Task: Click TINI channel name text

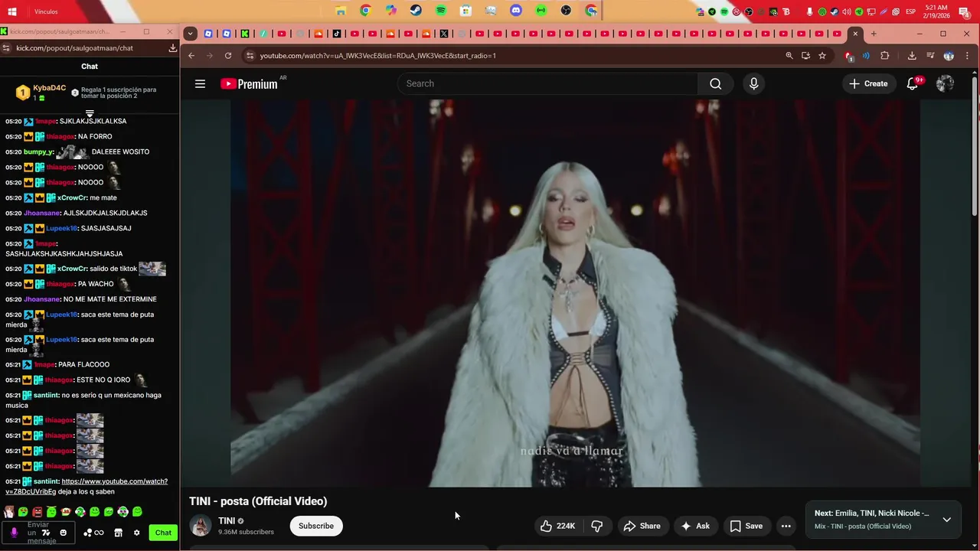Action: [227, 521]
